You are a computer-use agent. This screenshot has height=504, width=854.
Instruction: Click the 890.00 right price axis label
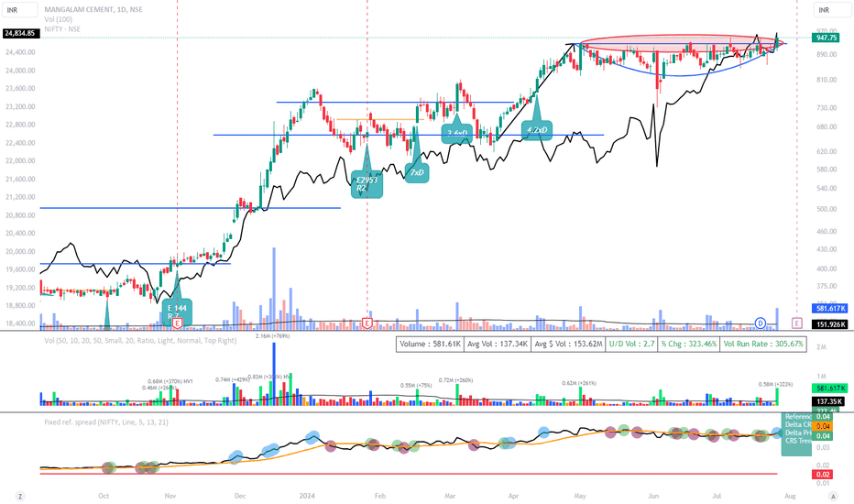pyautogui.click(x=827, y=54)
